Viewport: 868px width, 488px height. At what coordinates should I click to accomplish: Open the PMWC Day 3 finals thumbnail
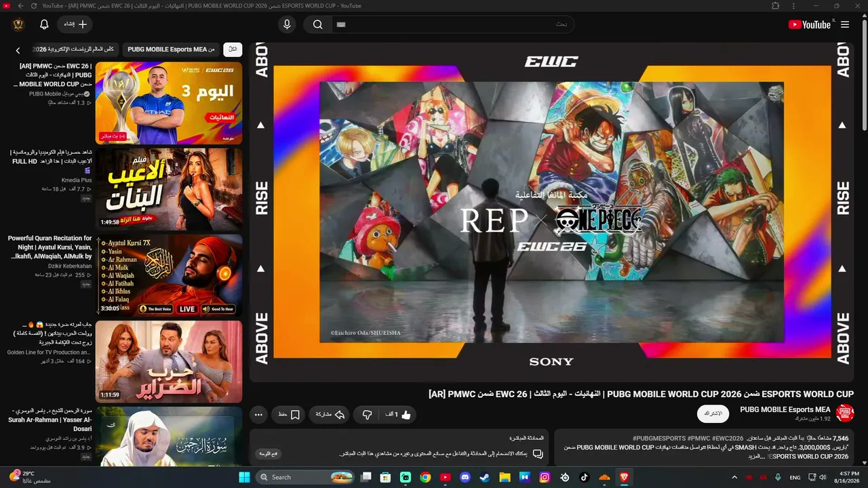[x=169, y=103]
